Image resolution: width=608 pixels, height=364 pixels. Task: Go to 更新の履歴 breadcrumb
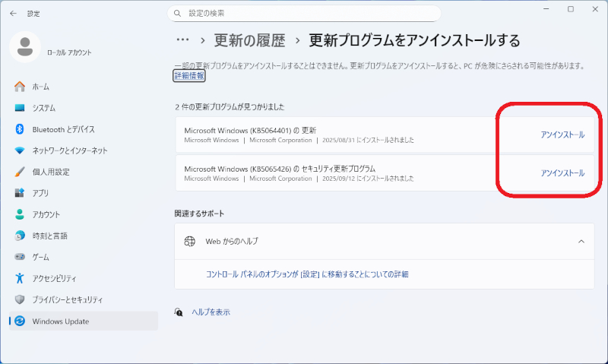(x=250, y=40)
